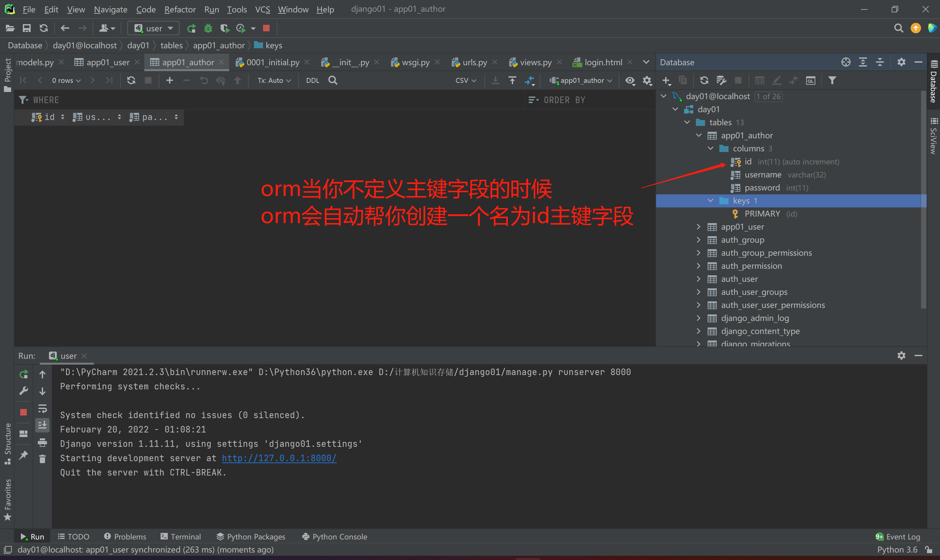Viewport: 940px width, 560px height.
Task: Toggle the eye view options icon
Action: click(630, 80)
